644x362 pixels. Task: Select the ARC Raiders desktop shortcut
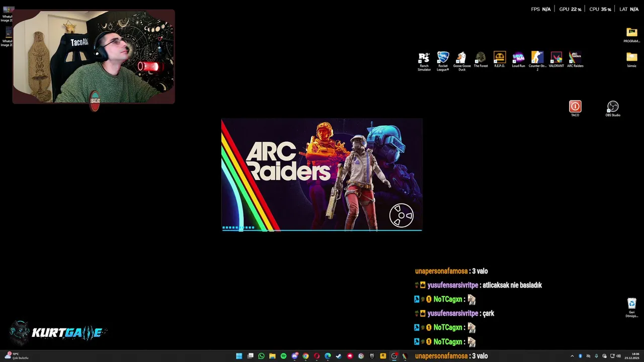pos(575,60)
